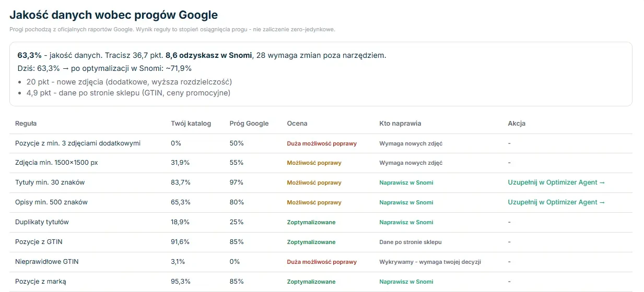Click 'Naprawisz w Snomi' in Pozycje z marką row
644x292 pixels.
[x=406, y=282]
